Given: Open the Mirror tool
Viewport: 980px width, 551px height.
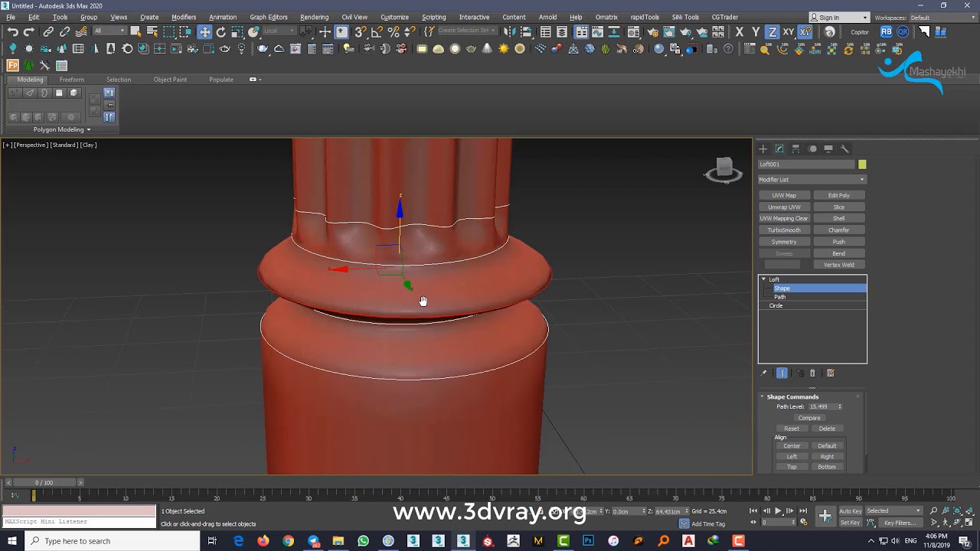Looking at the screenshot, I should pos(510,31).
